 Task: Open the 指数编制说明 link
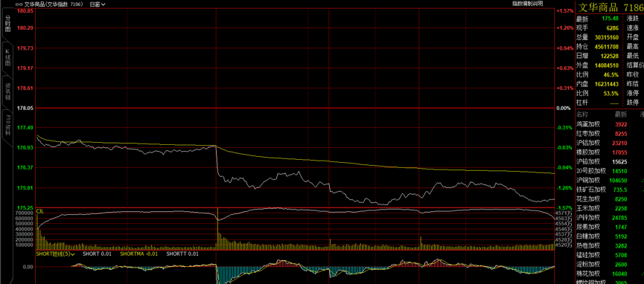pyautogui.click(x=527, y=3)
